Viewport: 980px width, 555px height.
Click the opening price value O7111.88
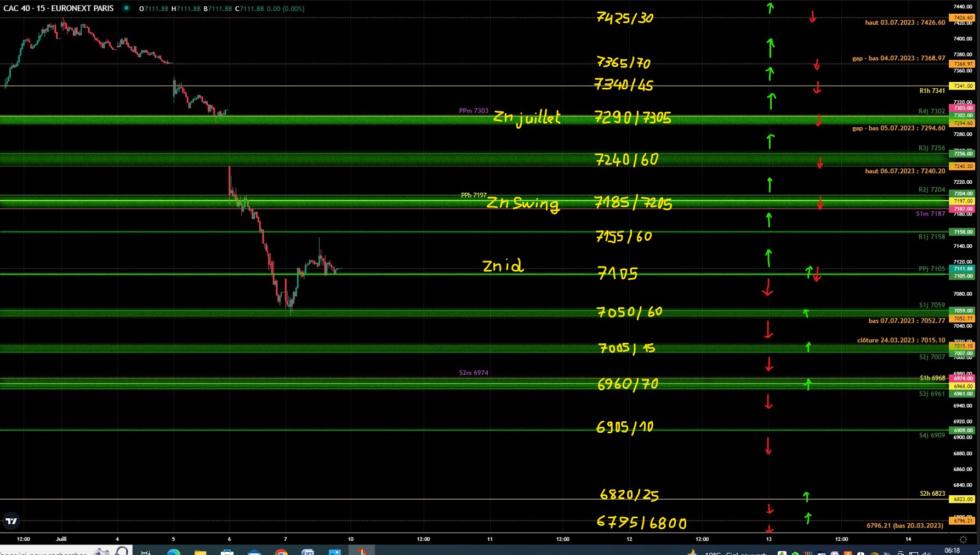[x=153, y=9]
